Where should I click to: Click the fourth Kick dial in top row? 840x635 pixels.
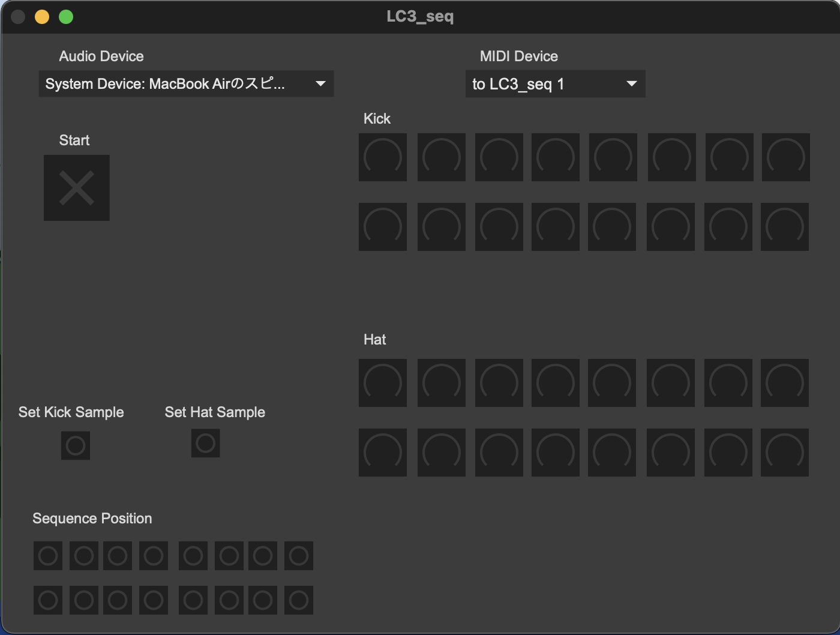[x=556, y=157]
